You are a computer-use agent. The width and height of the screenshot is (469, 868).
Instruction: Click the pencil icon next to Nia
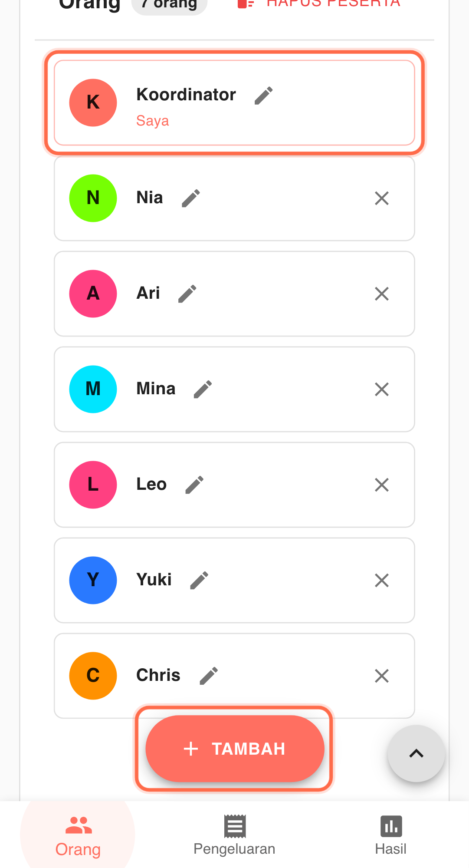click(x=191, y=198)
